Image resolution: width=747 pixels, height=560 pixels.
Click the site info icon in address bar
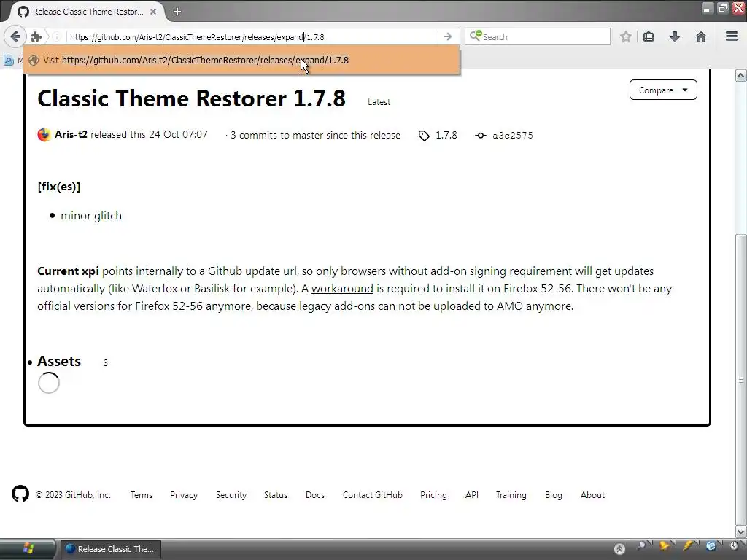[56, 36]
